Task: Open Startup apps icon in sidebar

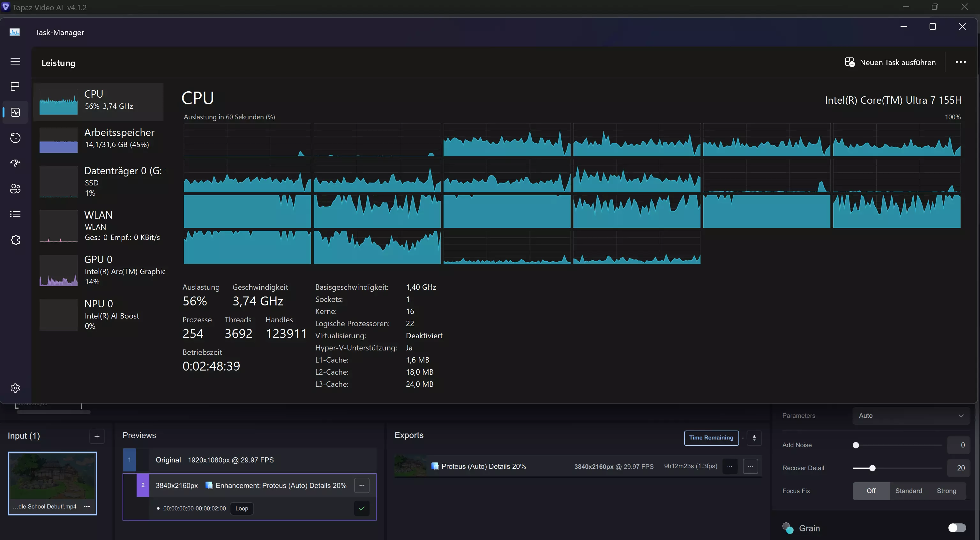Action: pos(15,163)
